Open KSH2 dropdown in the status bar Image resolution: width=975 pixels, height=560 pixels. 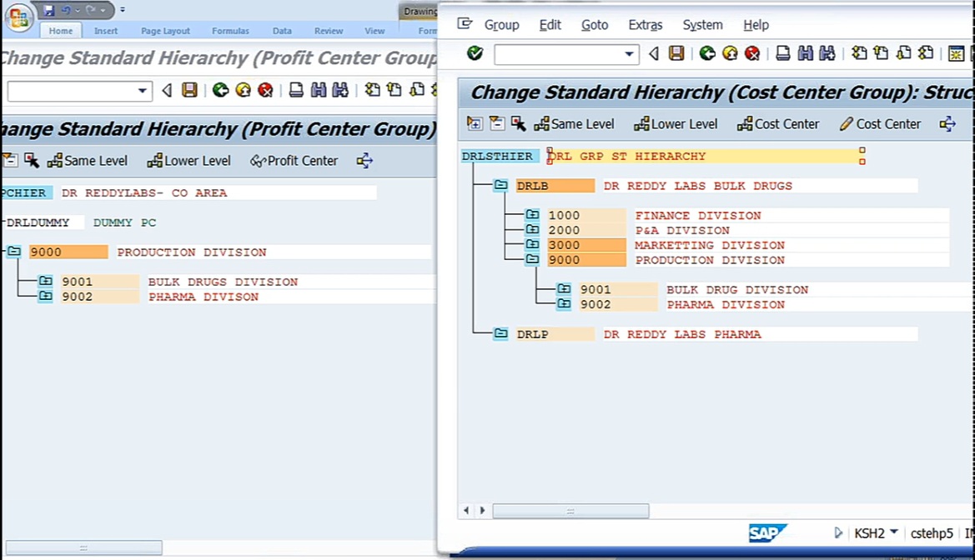[893, 532]
